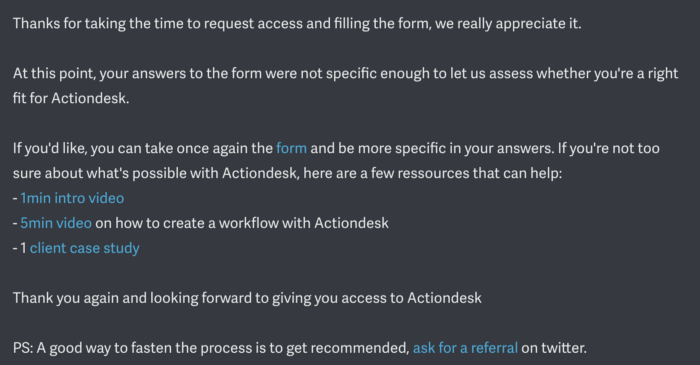Click the opening 'Thanks for taking the time' sentence

297,23
